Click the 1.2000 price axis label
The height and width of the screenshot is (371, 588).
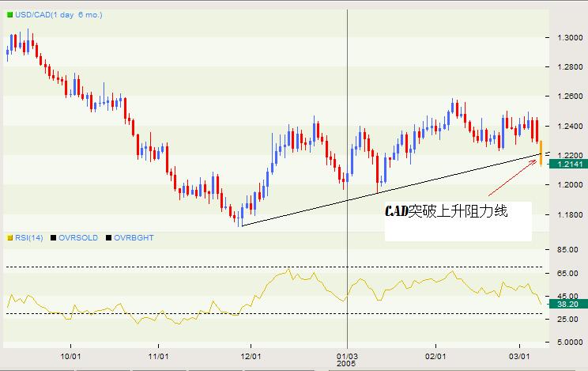570,185
